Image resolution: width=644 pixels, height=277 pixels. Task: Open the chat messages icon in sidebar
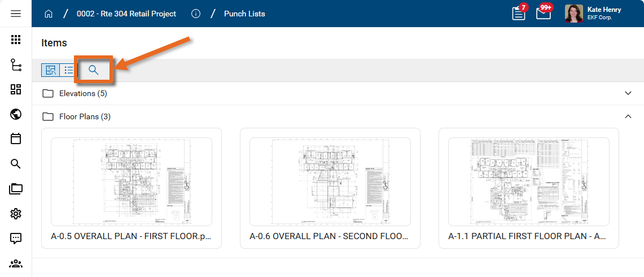pyautogui.click(x=16, y=238)
